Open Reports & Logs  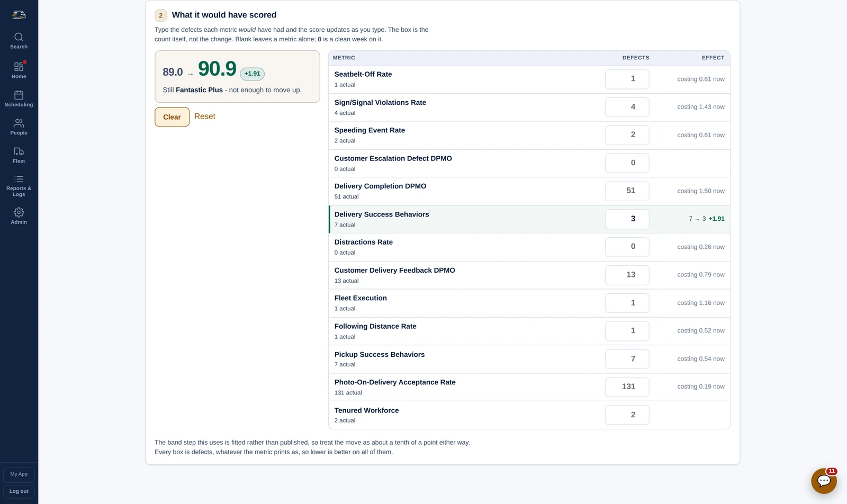[x=19, y=186]
